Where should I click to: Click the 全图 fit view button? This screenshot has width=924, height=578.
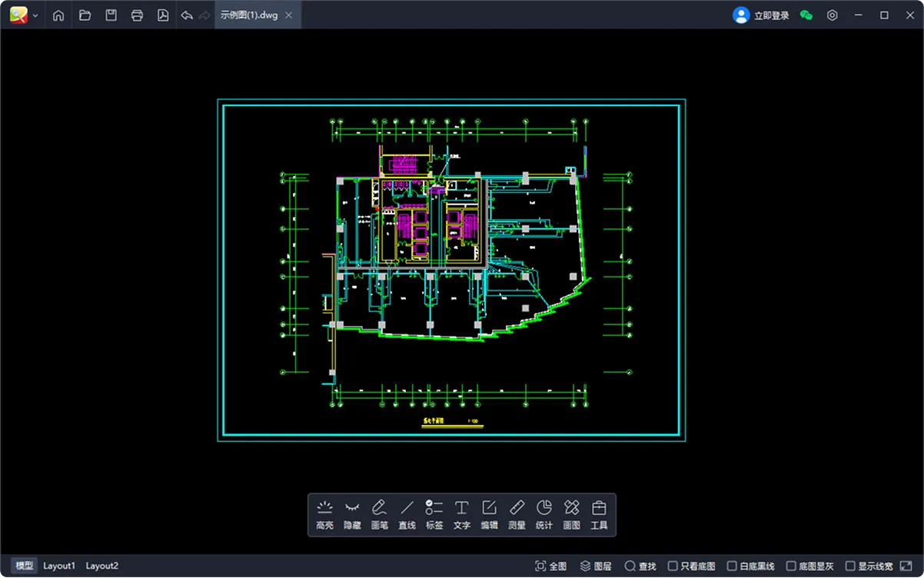coord(551,566)
